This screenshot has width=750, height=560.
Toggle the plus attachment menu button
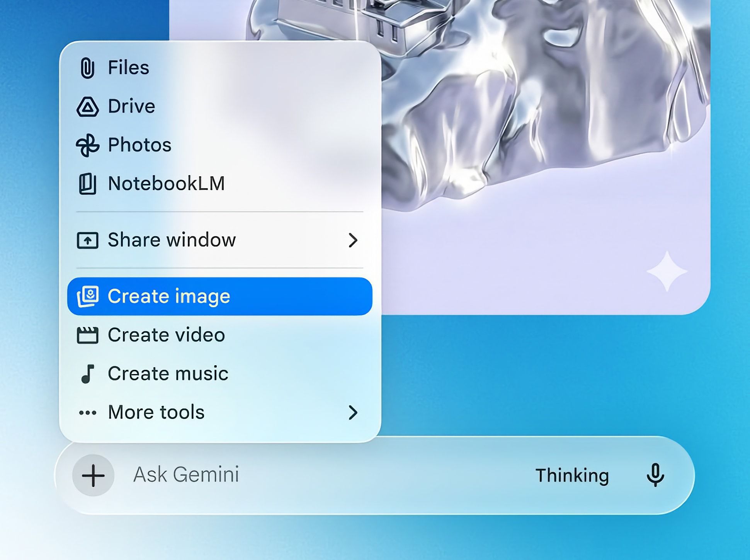click(x=93, y=475)
